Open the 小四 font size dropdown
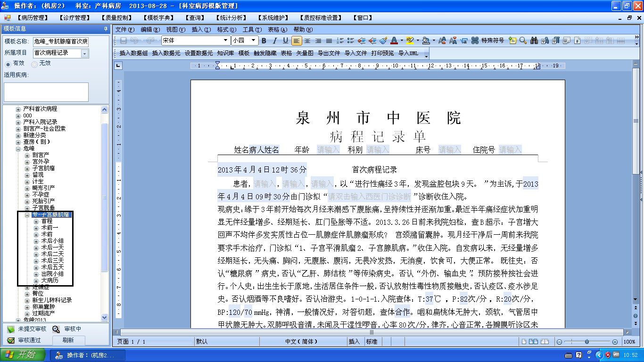This screenshot has height=362, width=644. (x=254, y=41)
